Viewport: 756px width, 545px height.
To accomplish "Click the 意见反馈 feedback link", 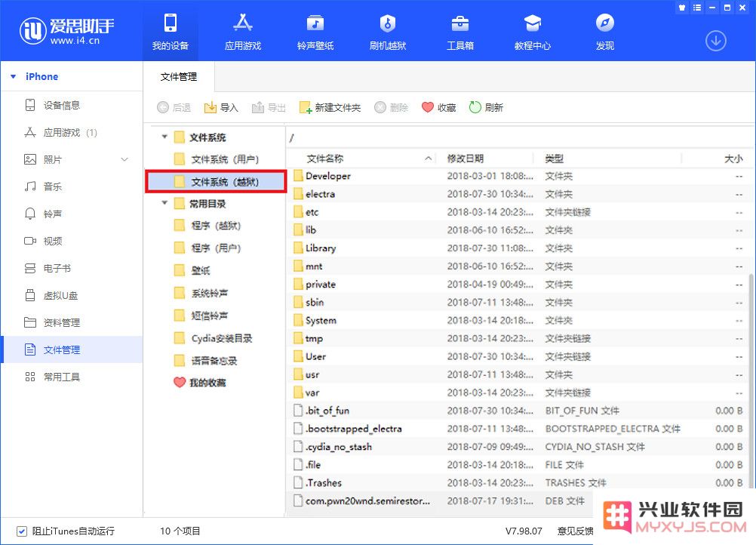I will click(x=575, y=531).
